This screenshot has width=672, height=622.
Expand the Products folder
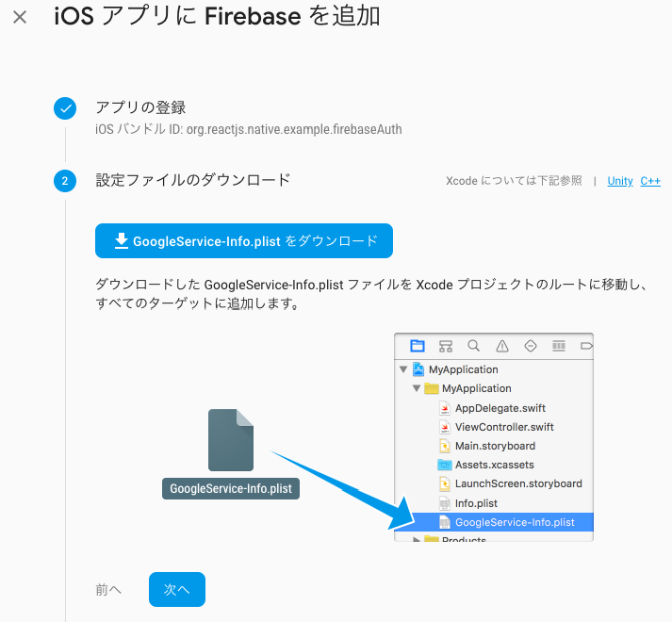point(417,539)
